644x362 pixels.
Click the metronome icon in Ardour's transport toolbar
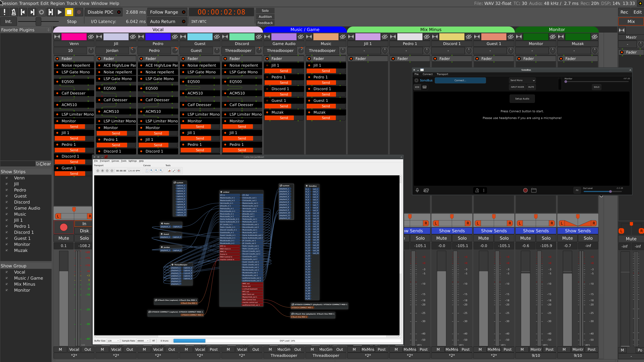(x=14, y=12)
